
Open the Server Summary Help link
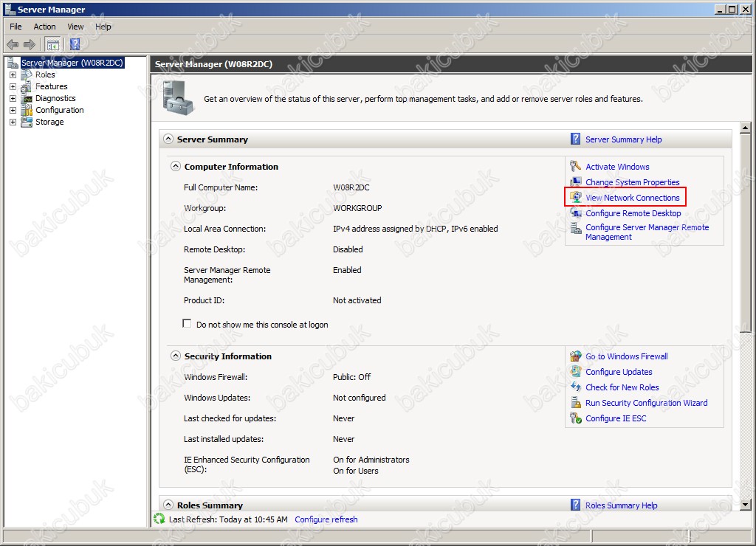pos(623,139)
